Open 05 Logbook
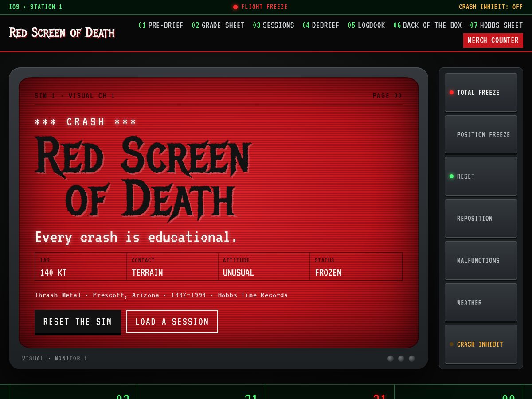 point(366,25)
